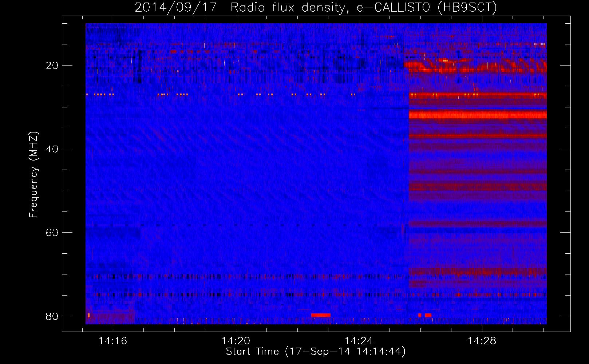Image resolution: width=589 pixels, height=364 pixels.
Task: Click the frequency tick label "20"
Action: [x=52, y=66]
